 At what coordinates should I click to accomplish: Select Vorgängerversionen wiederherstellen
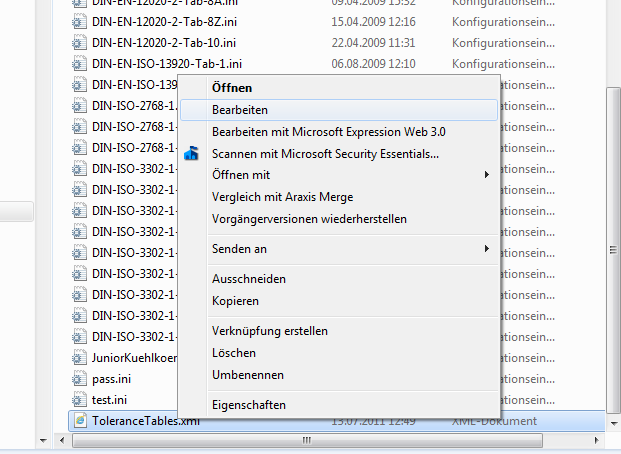[x=339, y=219]
